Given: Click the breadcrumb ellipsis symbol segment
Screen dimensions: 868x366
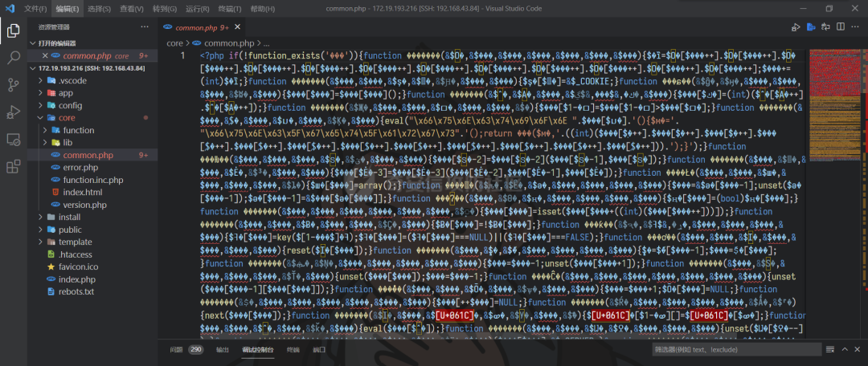Looking at the screenshot, I should [266, 43].
